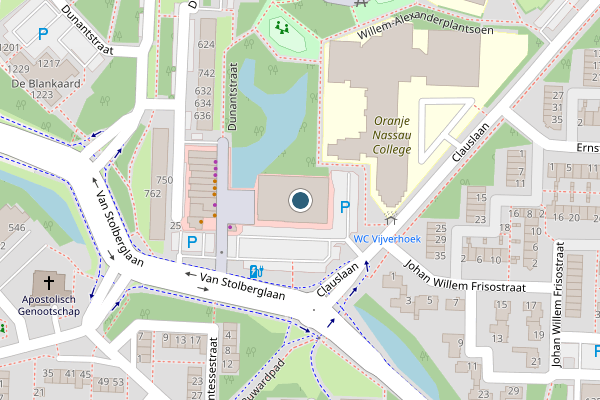The height and width of the screenshot is (400, 600).
Task: Select the Apostolisch Genootschap label
Action: (x=49, y=305)
